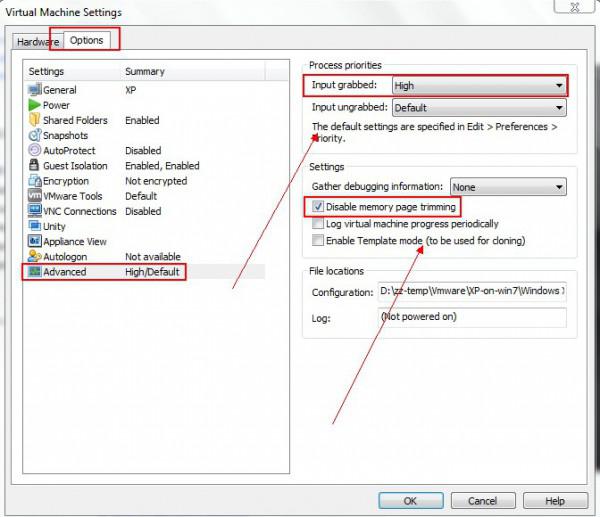Expand the Input ungrabbed dropdown
Viewport: 600px width, 517px height.
tap(479, 107)
